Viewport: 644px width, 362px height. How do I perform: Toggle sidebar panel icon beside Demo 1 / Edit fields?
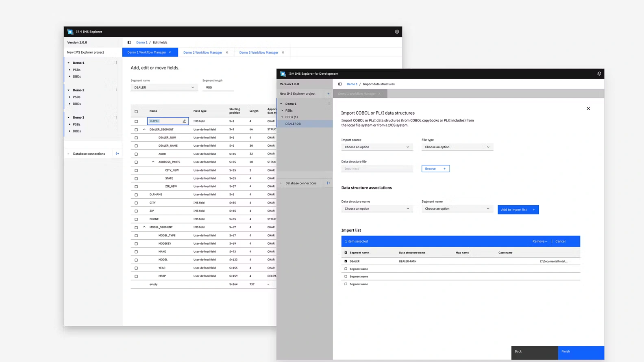129,42
